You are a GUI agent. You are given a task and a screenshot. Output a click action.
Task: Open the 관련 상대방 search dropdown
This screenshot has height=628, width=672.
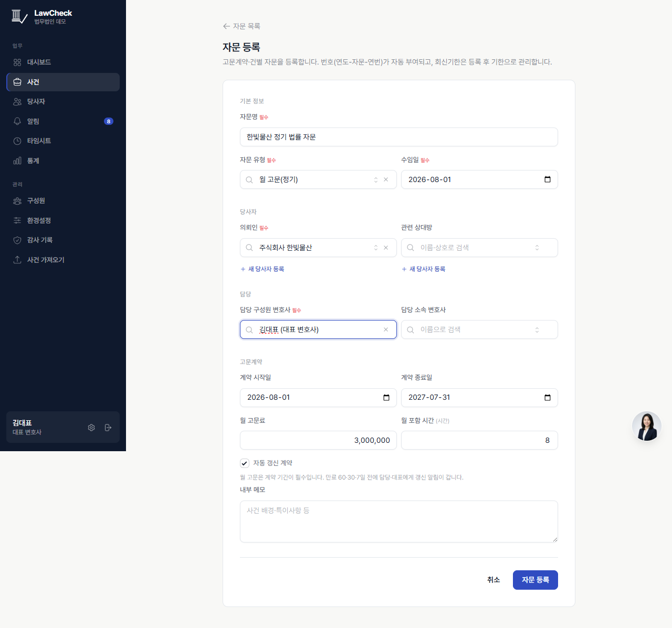tap(479, 248)
